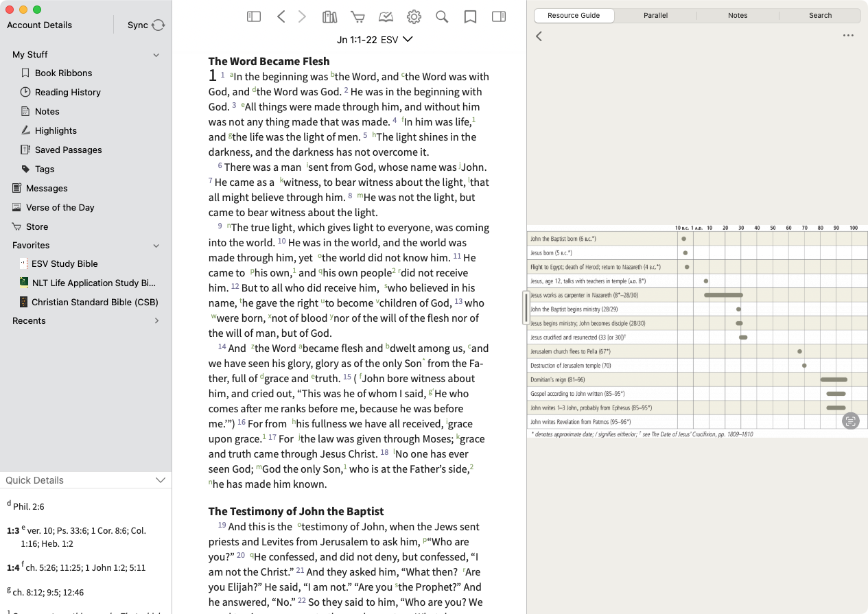The width and height of the screenshot is (868, 614).
Task: Click verse number 14 in the text
Action: (x=222, y=347)
